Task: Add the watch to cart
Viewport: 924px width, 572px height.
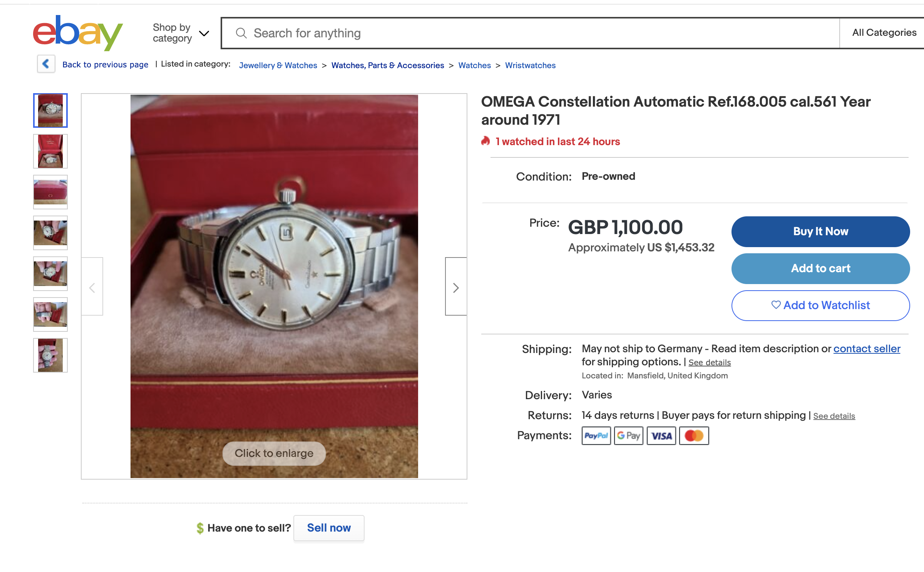Action: pyautogui.click(x=820, y=268)
